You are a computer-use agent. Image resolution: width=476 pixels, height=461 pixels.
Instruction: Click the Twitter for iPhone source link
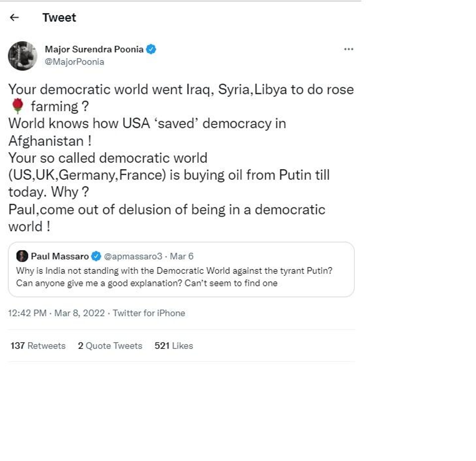point(149,313)
